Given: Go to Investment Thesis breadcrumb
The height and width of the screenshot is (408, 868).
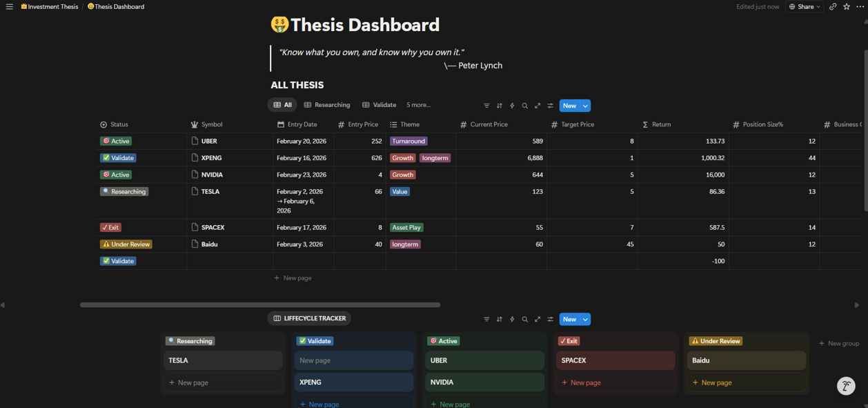Looking at the screenshot, I should coord(49,7).
